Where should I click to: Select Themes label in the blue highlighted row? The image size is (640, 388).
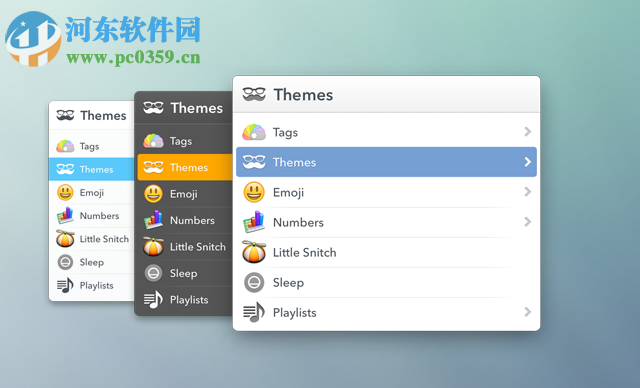294,162
